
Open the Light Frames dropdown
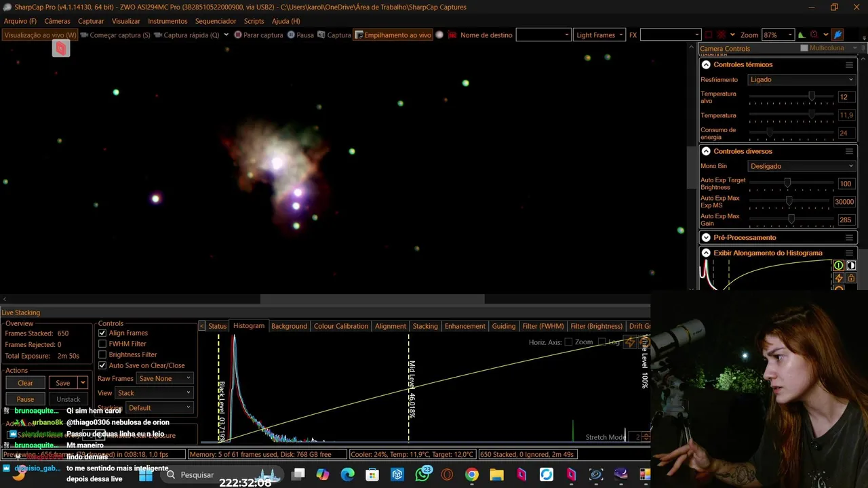[599, 35]
